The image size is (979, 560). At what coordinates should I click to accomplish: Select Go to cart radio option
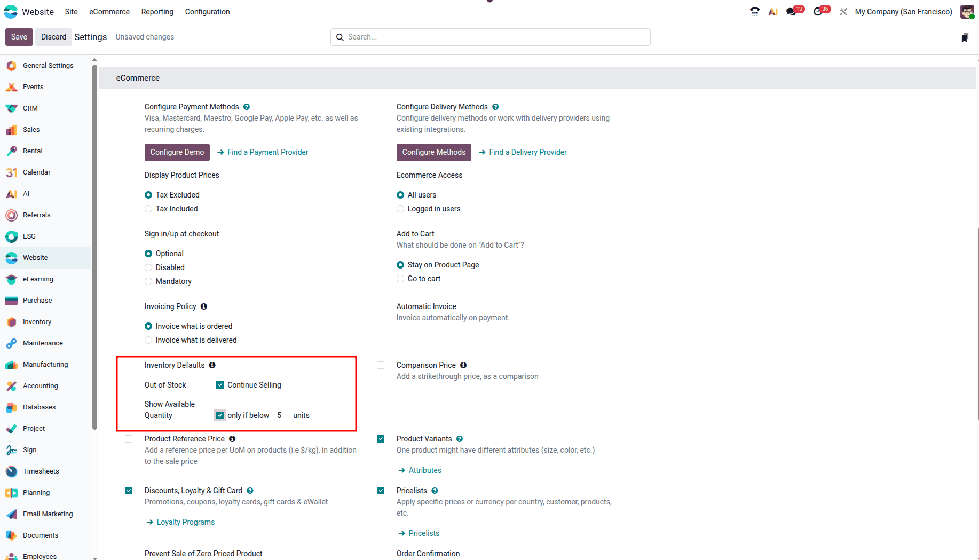click(x=400, y=279)
